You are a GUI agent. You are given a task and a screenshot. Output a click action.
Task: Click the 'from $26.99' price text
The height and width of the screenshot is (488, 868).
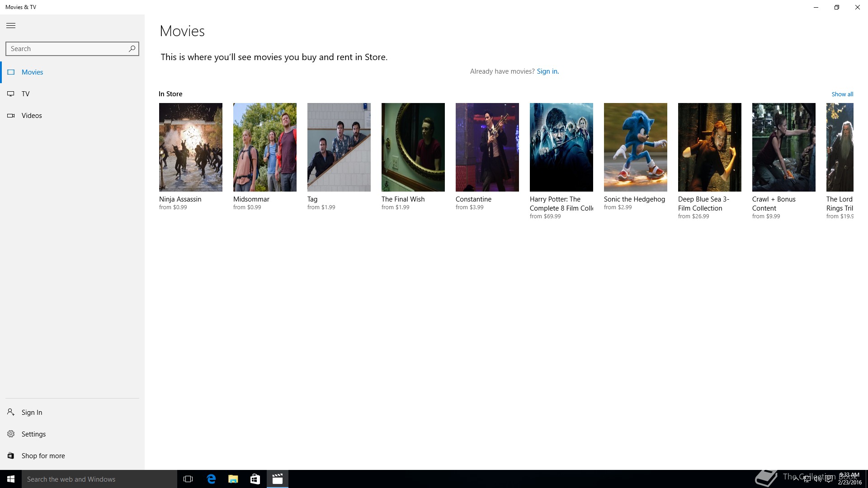pyautogui.click(x=693, y=216)
